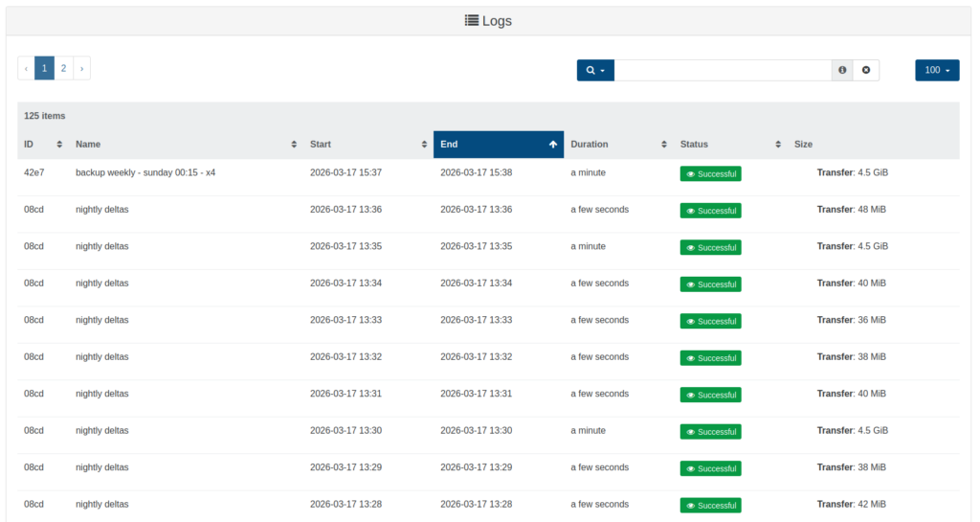Focus the logs search input field

(x=723, y=70)
